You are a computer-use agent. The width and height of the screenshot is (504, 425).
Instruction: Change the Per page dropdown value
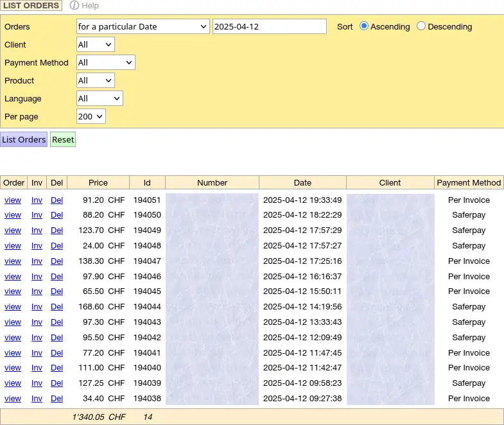click(x=91, y=116)
